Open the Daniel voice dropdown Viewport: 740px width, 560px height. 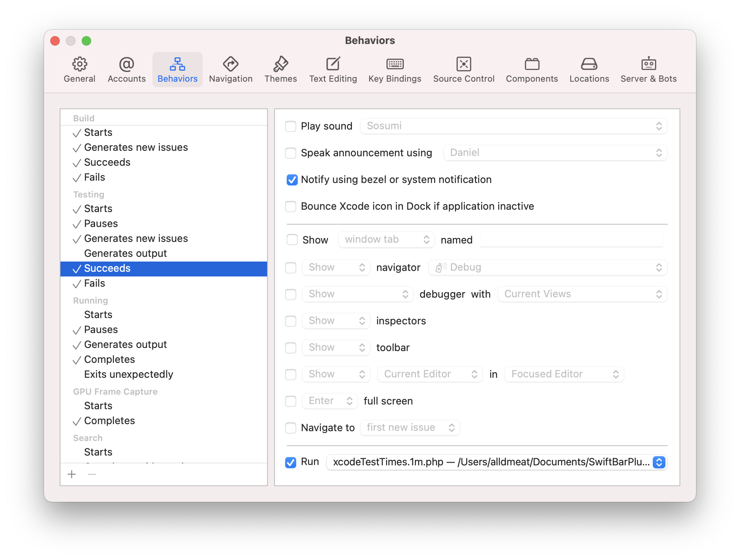555,153
